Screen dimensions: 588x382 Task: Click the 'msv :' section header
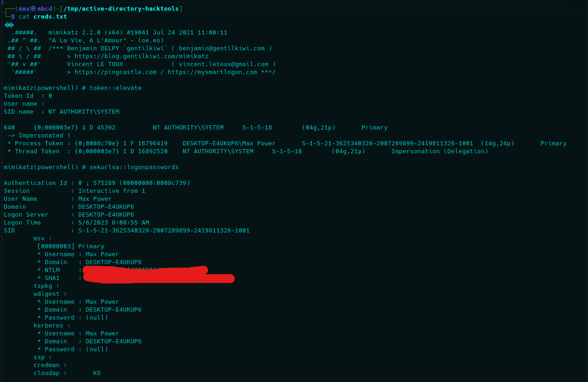point(43,239)
